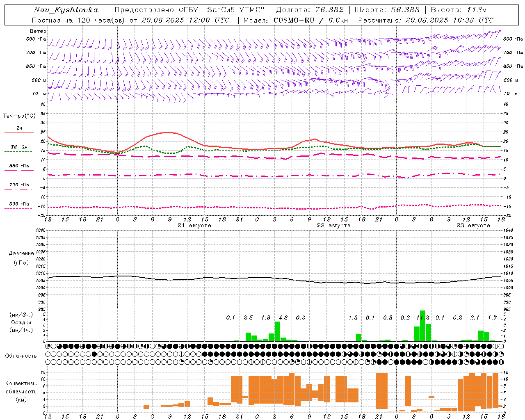Viewport: 525px width, 420px height.
Task: Click "Прогноз на 120 часа(ов)" forecast text
Action: [79, 20]
